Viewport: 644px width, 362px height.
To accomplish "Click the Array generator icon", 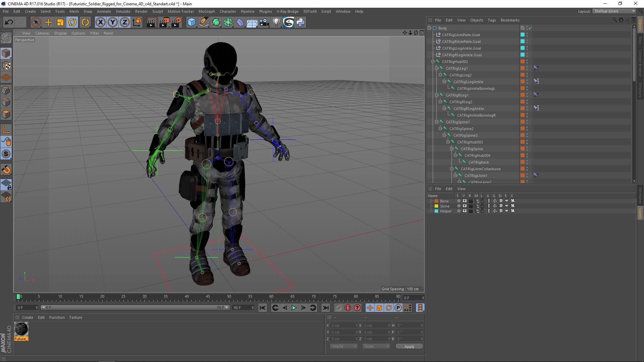I will [228, 22].
